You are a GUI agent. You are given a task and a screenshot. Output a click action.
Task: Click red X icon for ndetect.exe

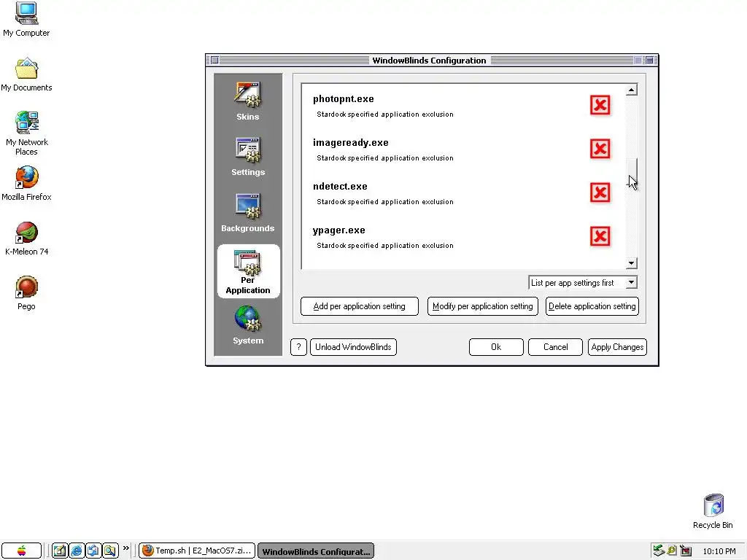pos(600,192)
